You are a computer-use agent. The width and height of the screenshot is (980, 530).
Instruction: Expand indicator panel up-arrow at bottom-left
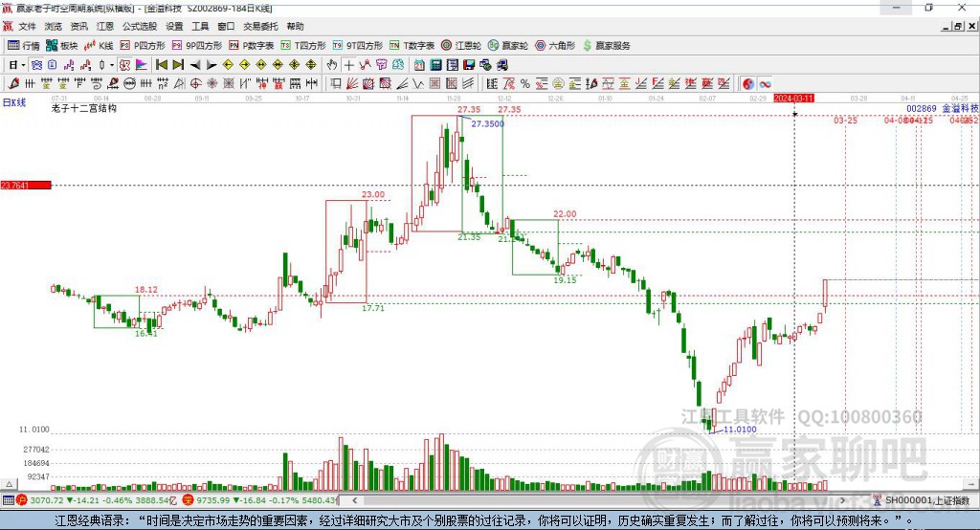[x=9, y=484]
